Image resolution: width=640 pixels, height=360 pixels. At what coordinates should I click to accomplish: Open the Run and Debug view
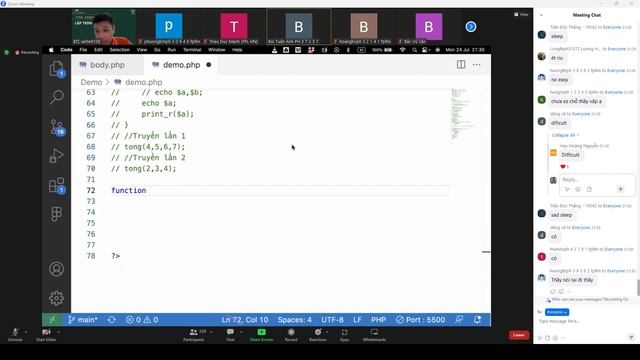point(56,156)
